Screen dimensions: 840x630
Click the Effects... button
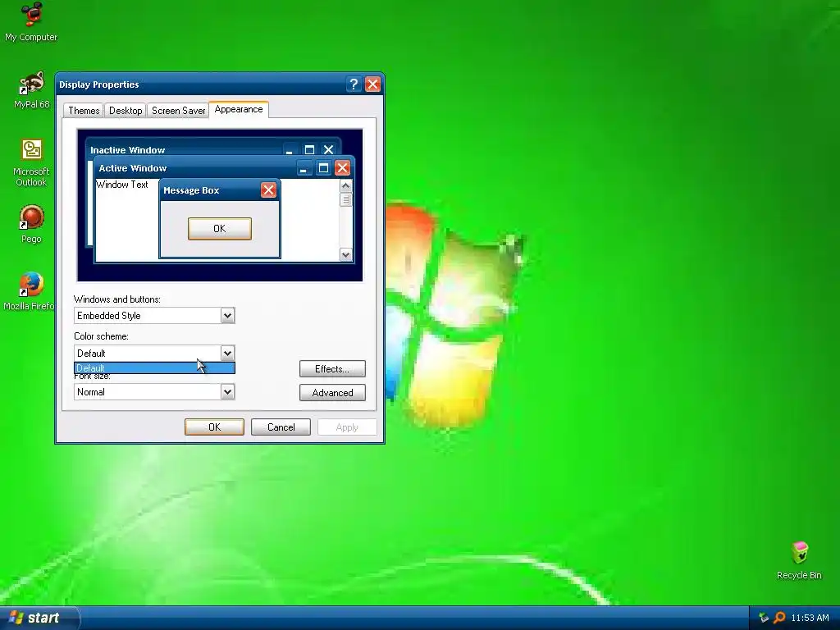point(332,368)
